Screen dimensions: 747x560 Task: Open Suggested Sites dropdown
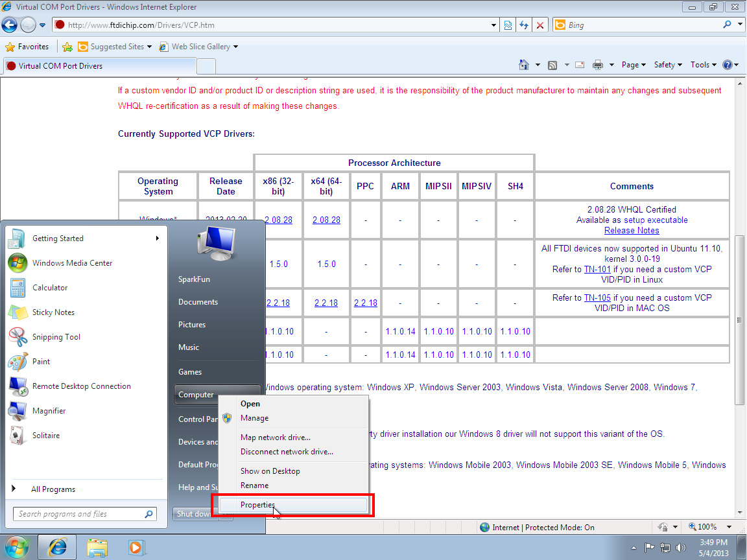(x=115, y=47)
